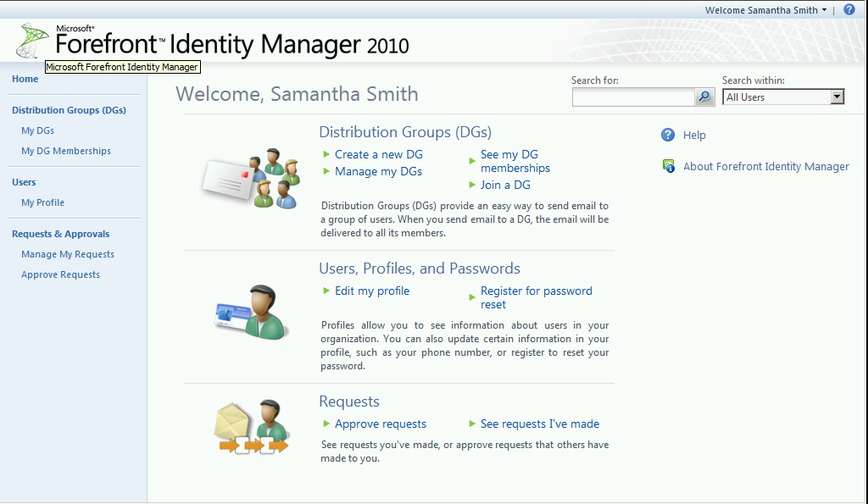
Task: Click the Distribution Groups (DGs) section heading
Action: 405,132
